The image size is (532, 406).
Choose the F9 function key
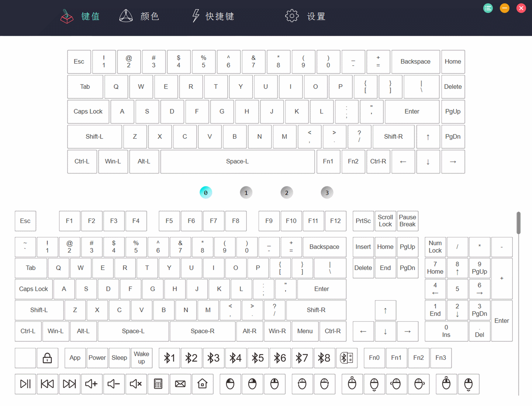pos(269,221)
